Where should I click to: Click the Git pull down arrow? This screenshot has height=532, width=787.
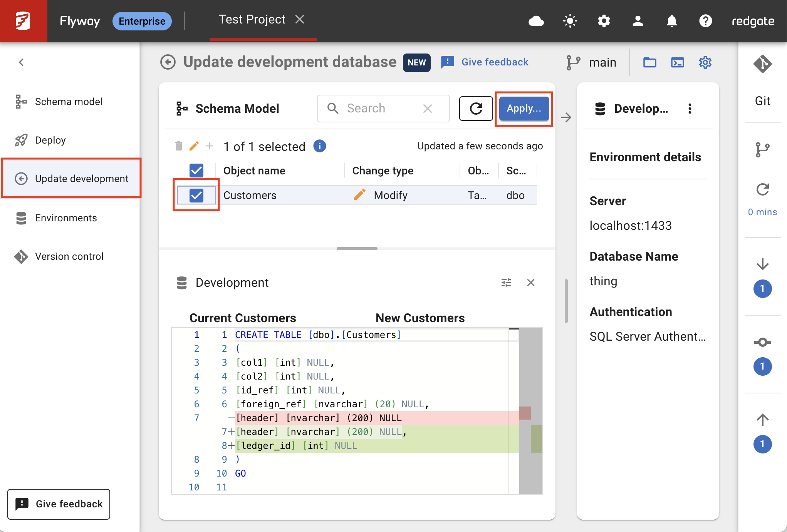tap(762, 264)
